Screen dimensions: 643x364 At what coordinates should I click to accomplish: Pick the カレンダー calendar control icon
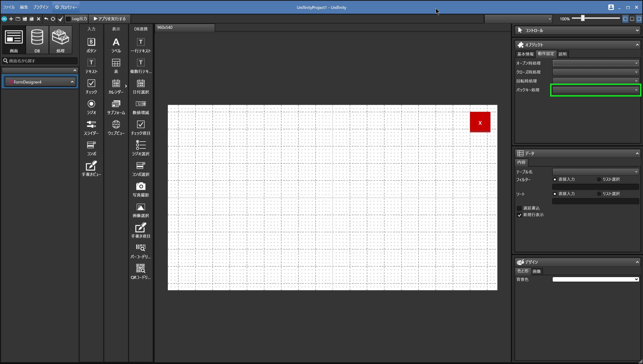(x=116, y=83)
